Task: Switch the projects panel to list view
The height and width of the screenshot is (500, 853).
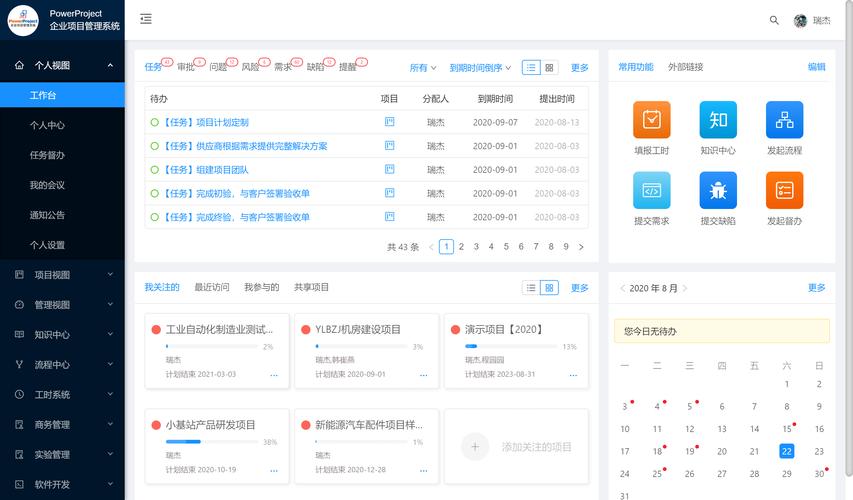Action: 531,288
